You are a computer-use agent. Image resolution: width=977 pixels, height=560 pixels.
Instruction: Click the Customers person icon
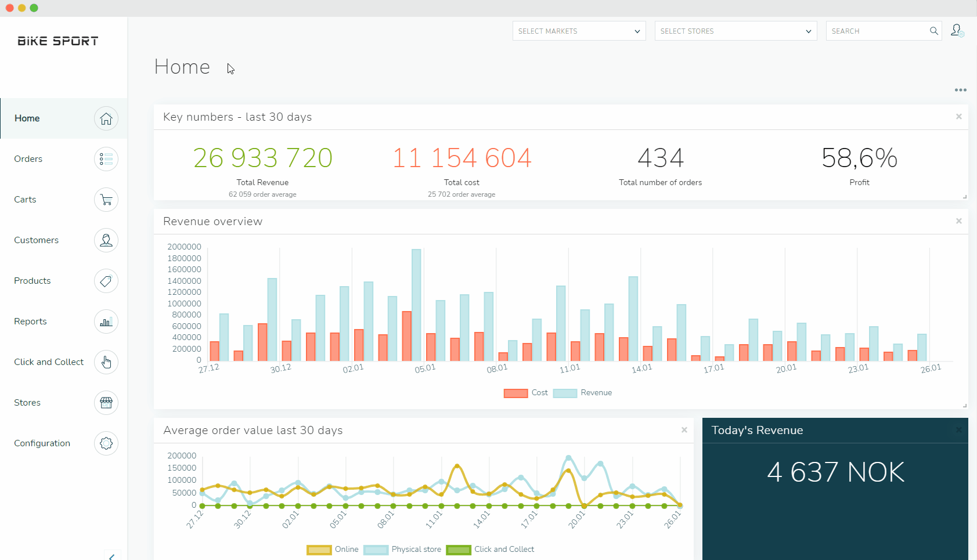pos(106,240)
